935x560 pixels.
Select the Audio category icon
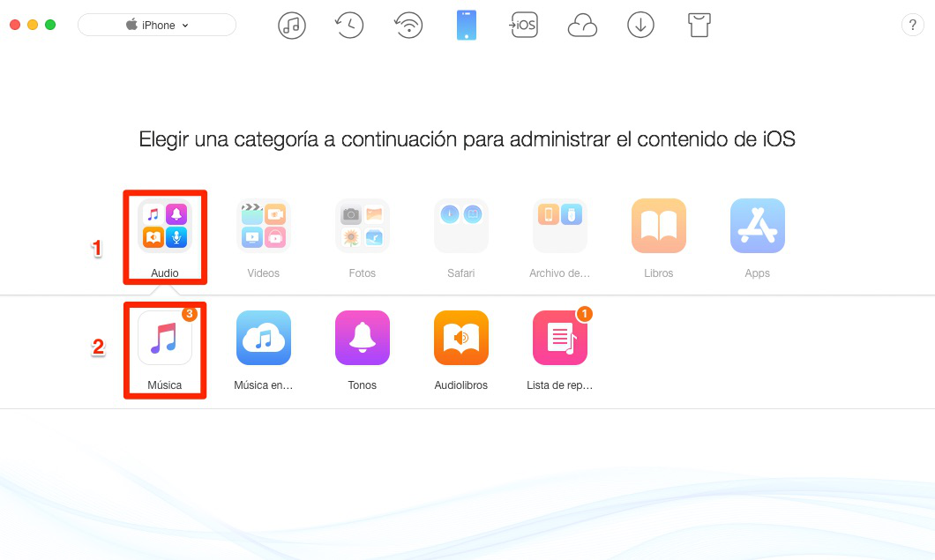point(165,226)
